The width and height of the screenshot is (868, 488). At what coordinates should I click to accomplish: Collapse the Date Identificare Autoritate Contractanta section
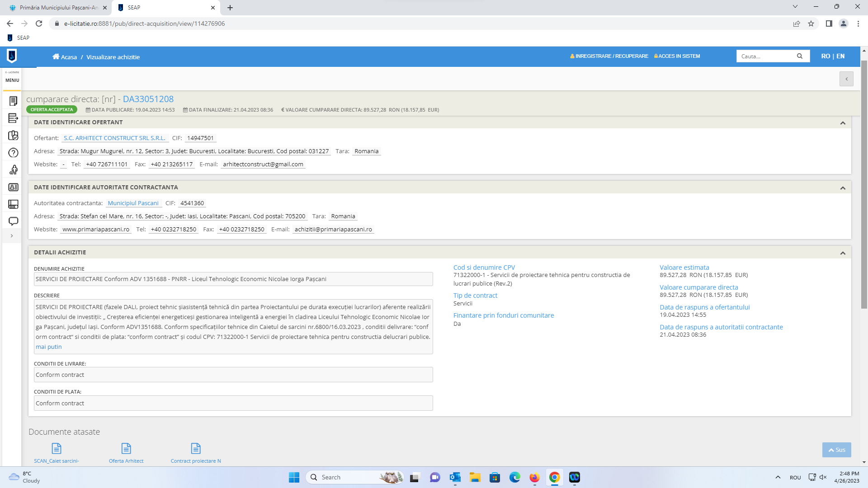pyautogui.click(x=843, y=188)
